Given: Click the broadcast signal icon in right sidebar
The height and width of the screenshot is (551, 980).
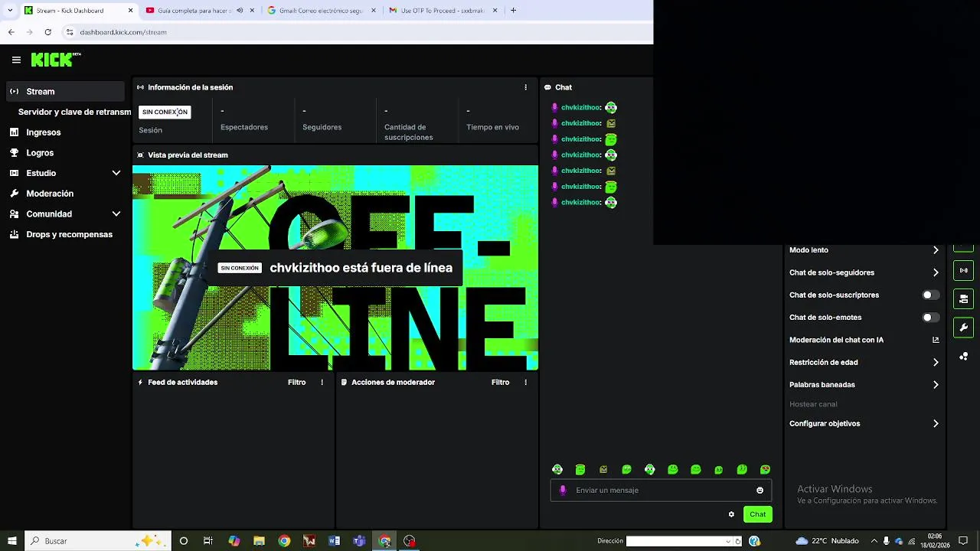Looking at the screenshot, I should coord(963,270).
